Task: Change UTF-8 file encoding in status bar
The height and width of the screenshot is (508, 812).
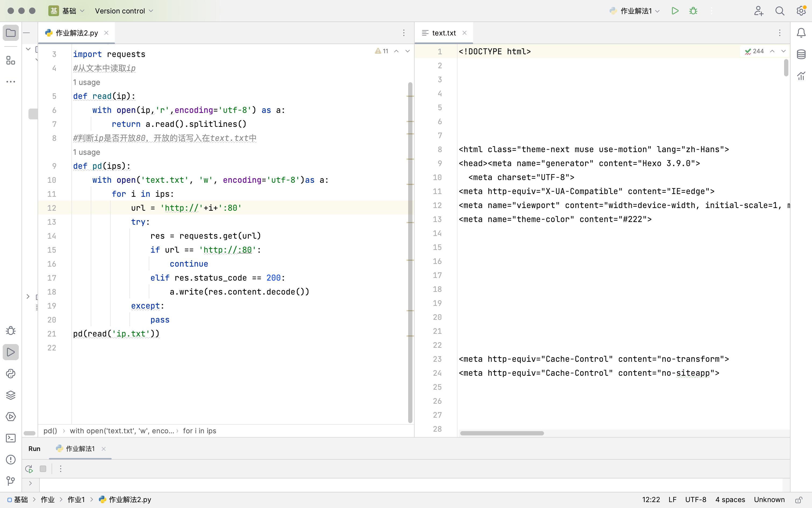Action: coord(695,500)
